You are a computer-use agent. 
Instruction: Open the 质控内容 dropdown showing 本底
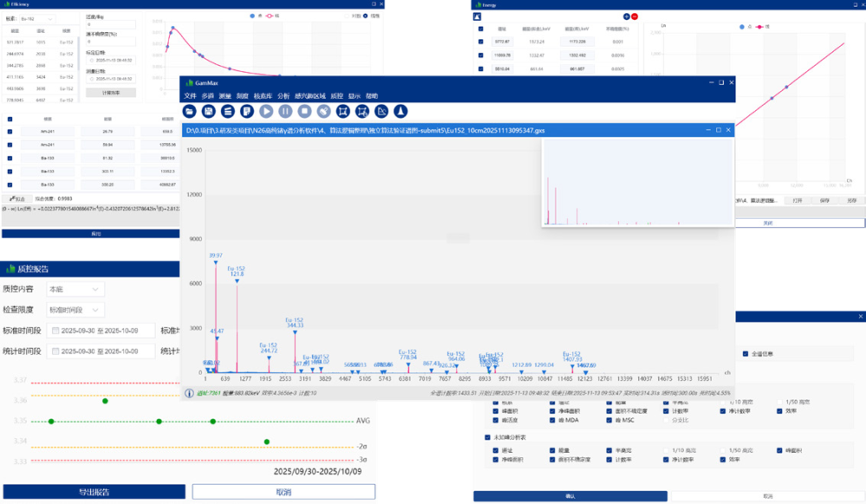click(74, 289)
